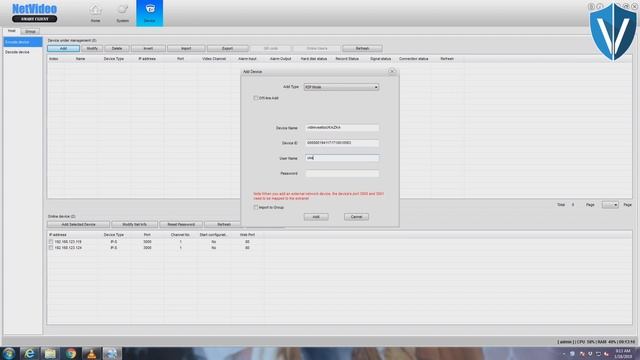Click the NetVideo Smart Client logo

[x=35, y=13]
